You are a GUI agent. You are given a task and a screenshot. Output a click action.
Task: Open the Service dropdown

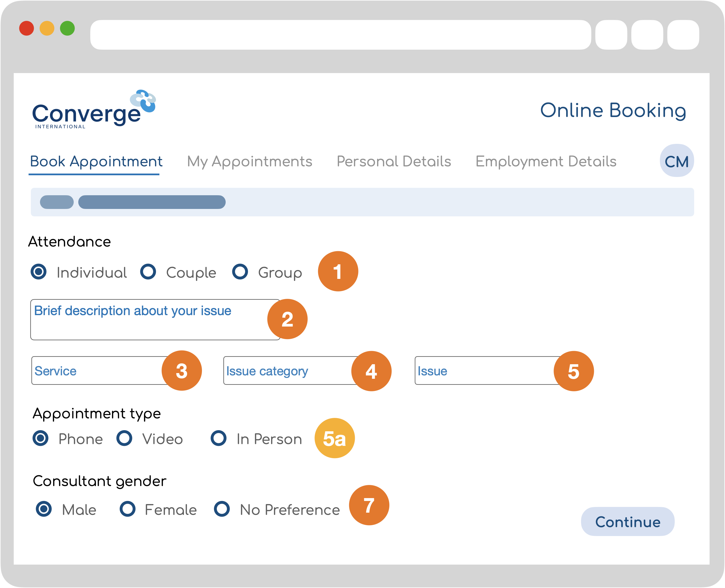tap(98, 370)
